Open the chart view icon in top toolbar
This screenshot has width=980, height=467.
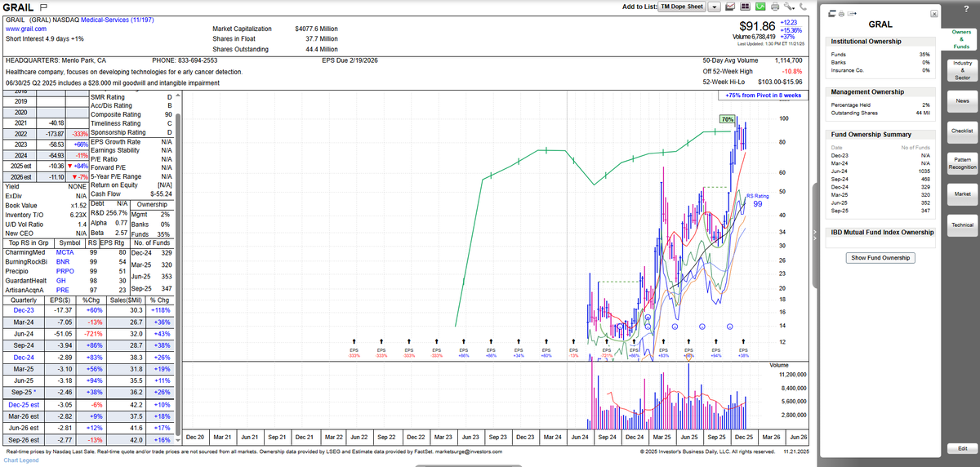pyautogui.click(x=730, y=7)
